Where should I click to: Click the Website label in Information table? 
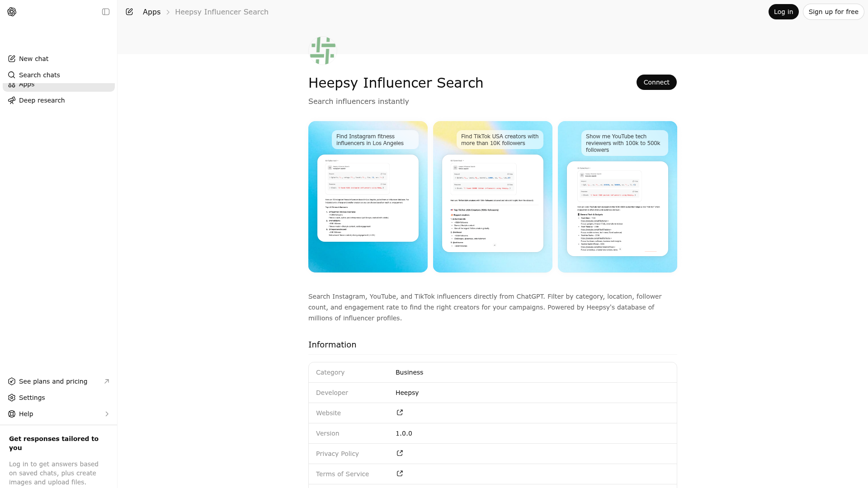click(x=328, y=413)
